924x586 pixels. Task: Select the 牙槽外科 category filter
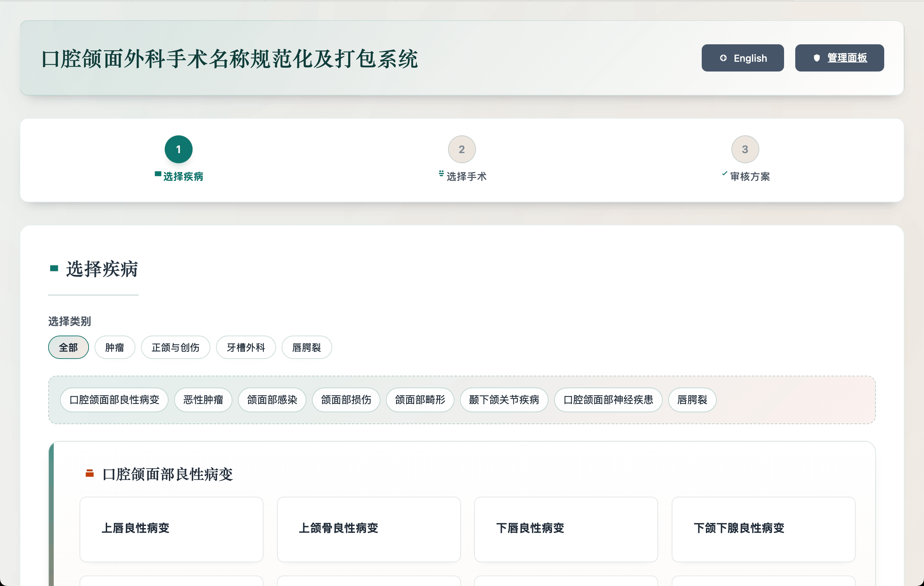246,347
